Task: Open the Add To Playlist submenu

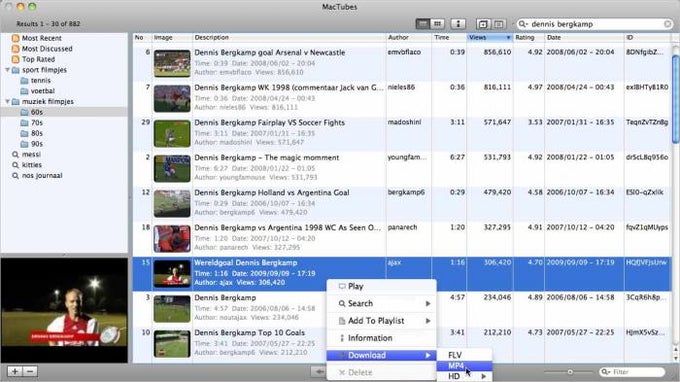Action: point(381,321)
